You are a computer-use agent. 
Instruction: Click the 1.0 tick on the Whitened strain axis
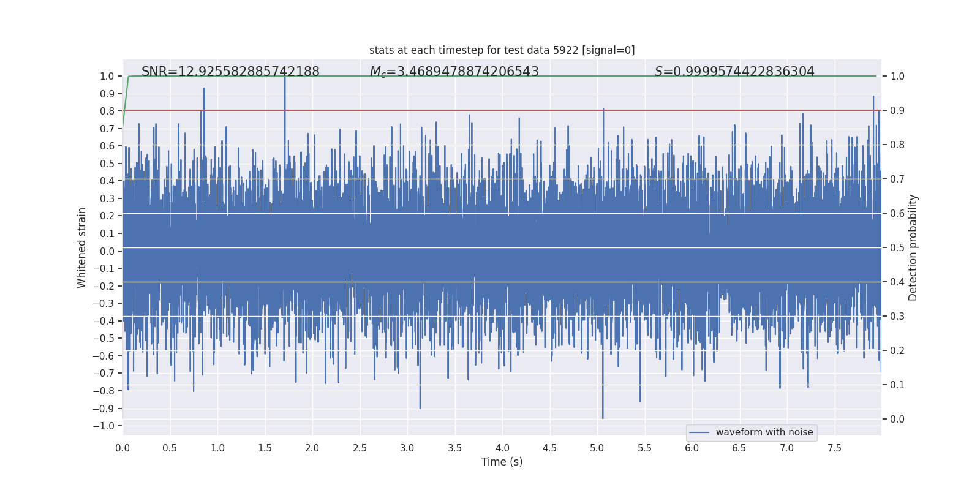click(107, 77)
